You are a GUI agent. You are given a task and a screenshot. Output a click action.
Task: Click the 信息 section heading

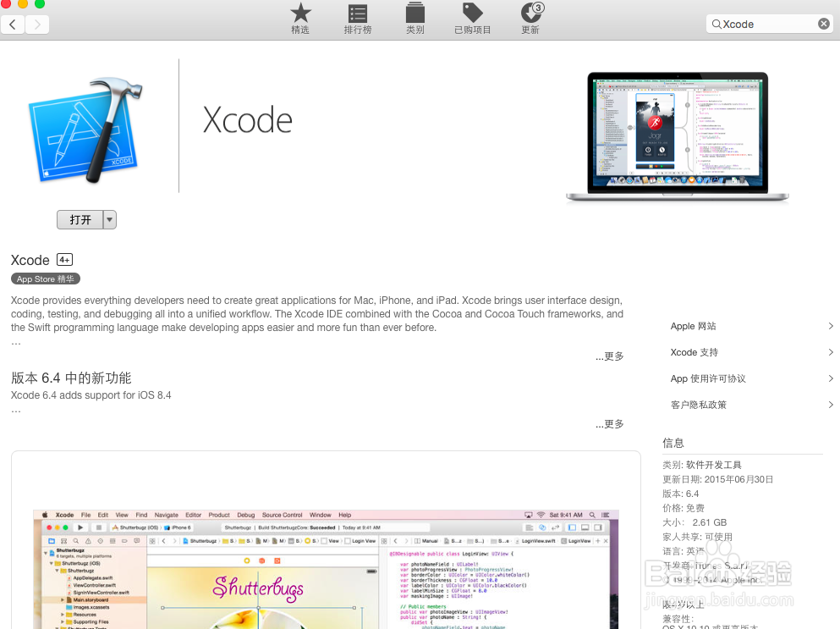pyautogui.click(x=673, y=443)
